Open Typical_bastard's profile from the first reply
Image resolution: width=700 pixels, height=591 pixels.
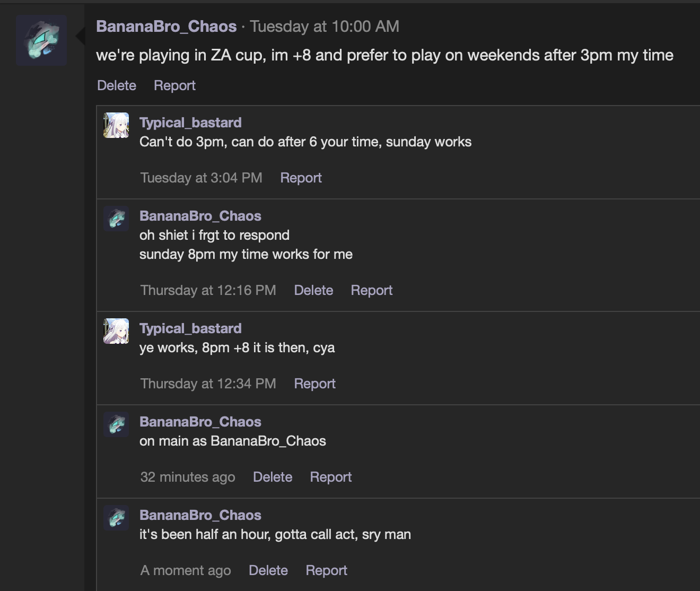(190, 123)
